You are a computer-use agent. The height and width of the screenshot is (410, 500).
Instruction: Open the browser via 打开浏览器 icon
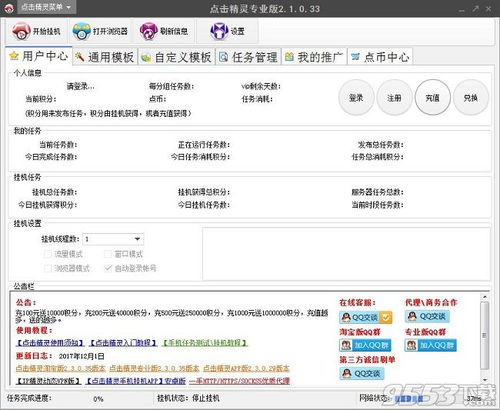[x=81, y=31]
